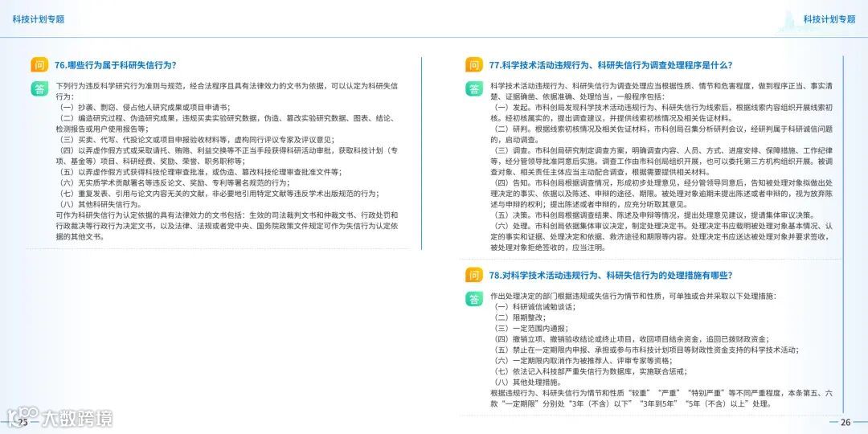Click item (七)重复发表、引用与论文内容无关的文献
Screen dimensions: 868x434
click(218, 193)
